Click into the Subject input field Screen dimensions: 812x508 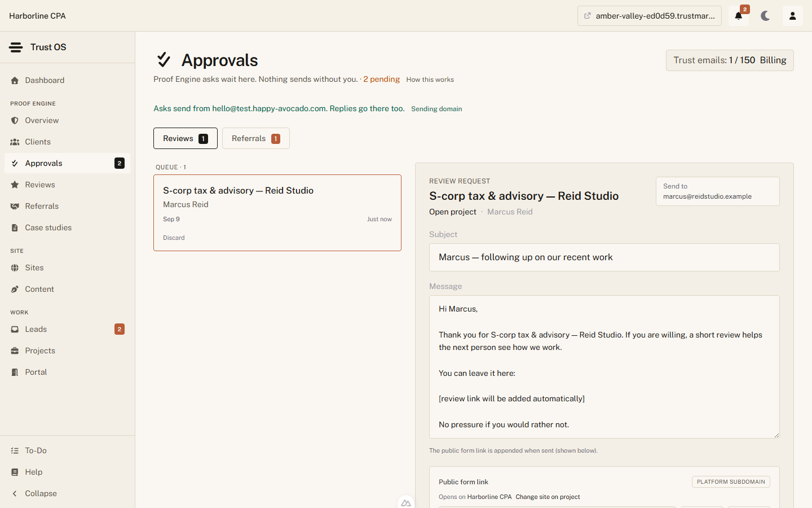tap(604, 257)
